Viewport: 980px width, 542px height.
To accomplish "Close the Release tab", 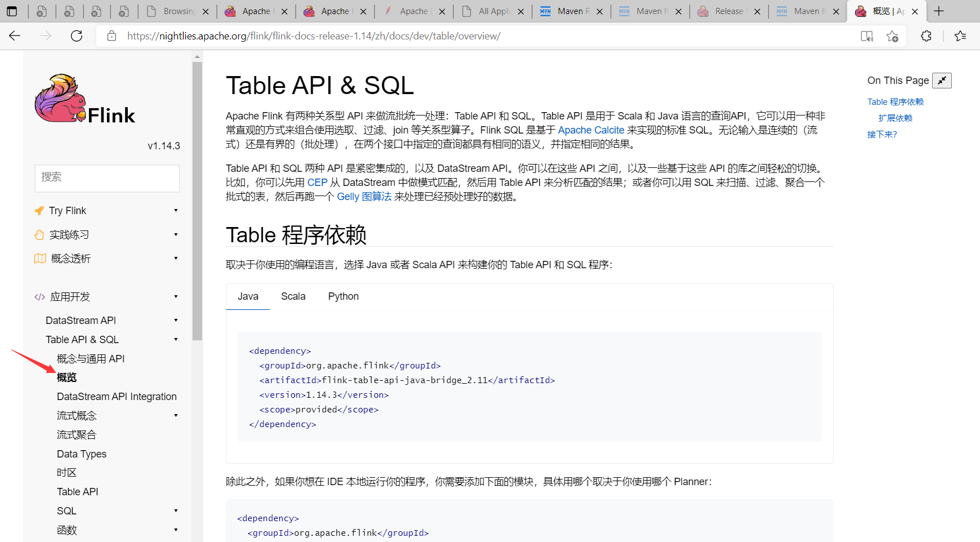I will pos(757,11).
